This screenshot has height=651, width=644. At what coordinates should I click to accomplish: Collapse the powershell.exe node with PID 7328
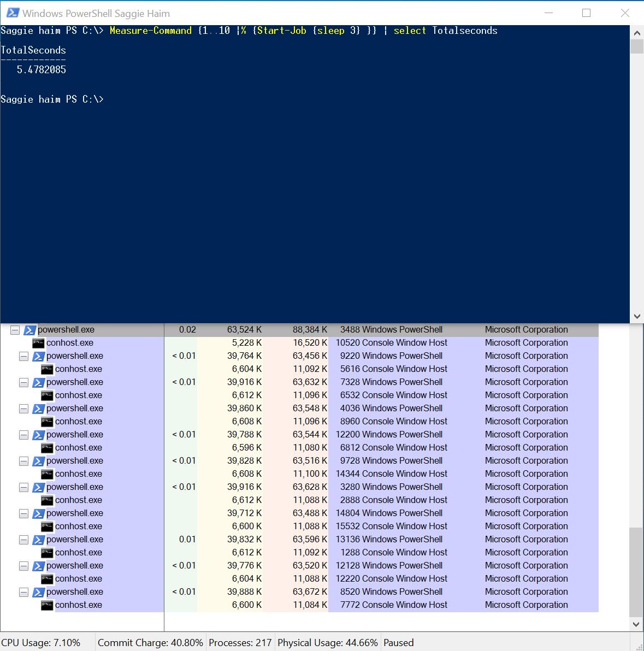tap(23, 382)
